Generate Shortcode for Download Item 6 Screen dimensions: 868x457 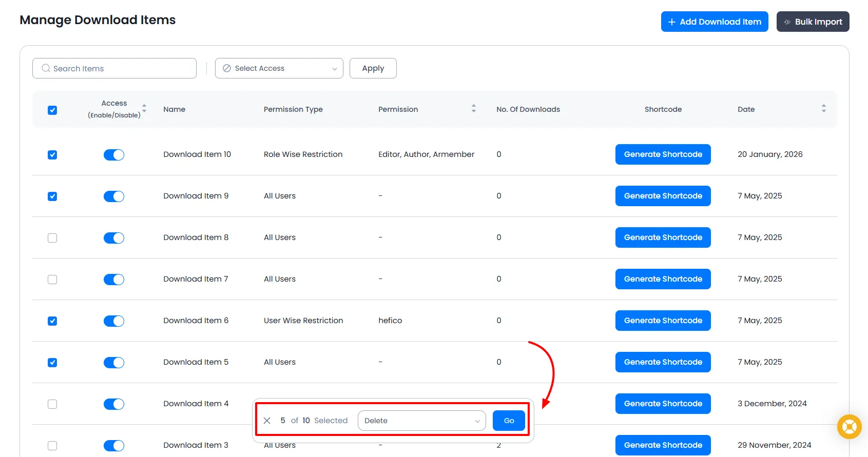click(x=663, y=321)
